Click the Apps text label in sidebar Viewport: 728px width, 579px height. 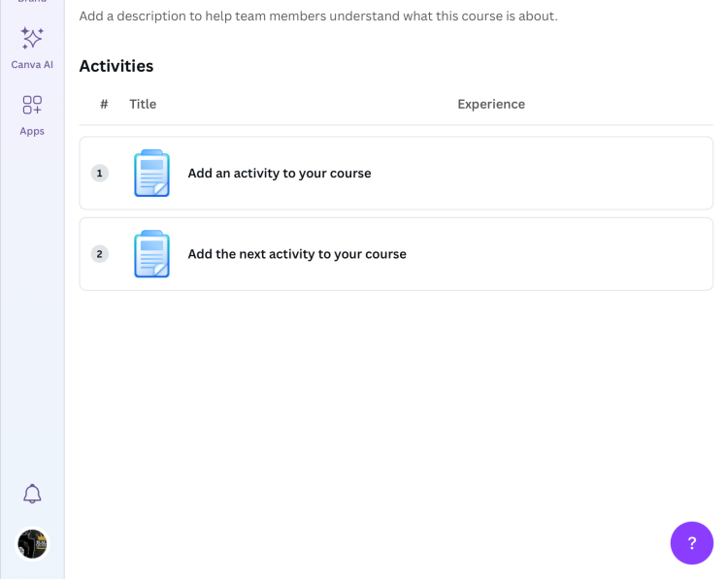point(32,131)
